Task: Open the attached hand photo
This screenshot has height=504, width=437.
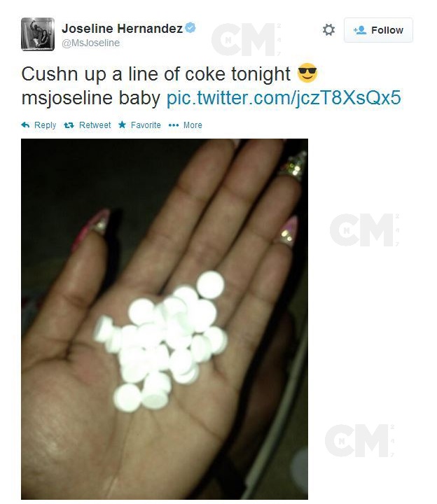Action: (x=165, y=319)
